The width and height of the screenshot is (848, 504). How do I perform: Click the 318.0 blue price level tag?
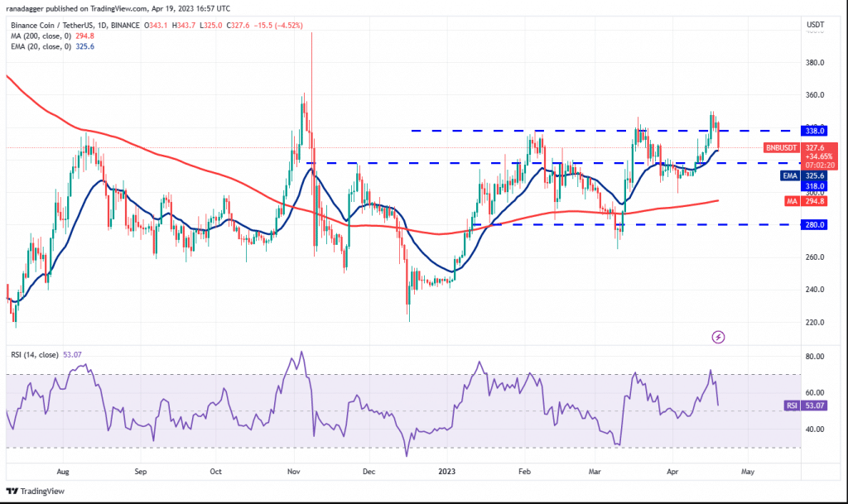click(x=814, y=186)
